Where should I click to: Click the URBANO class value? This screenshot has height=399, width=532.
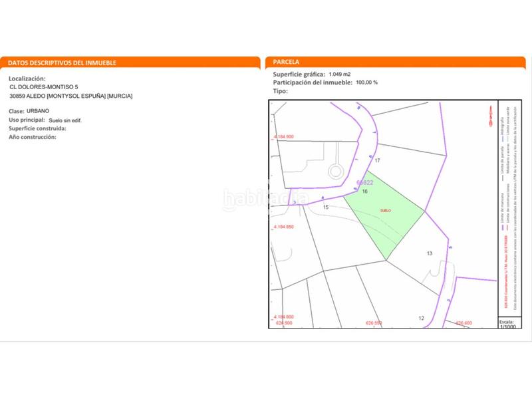[x=38, y=110]
